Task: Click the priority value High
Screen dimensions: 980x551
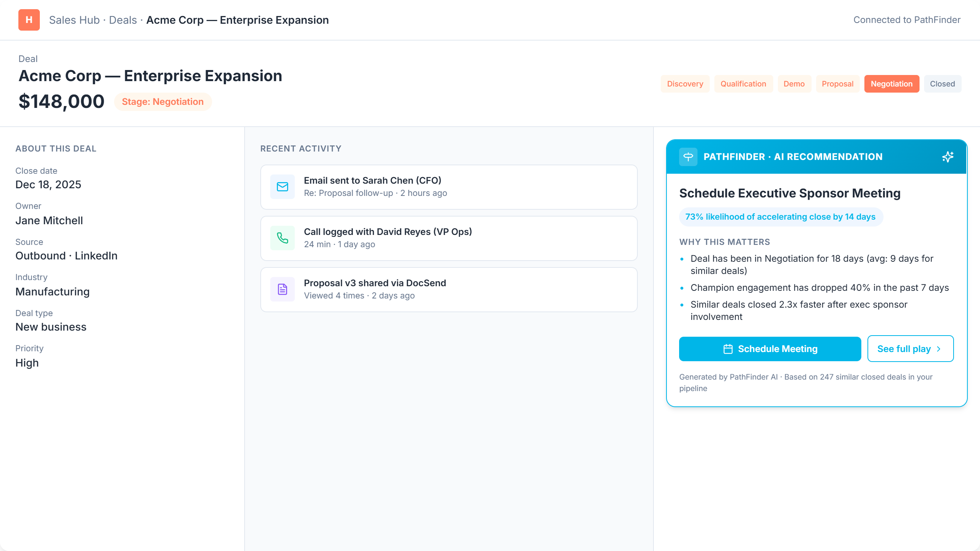Action: pos(27,363)
